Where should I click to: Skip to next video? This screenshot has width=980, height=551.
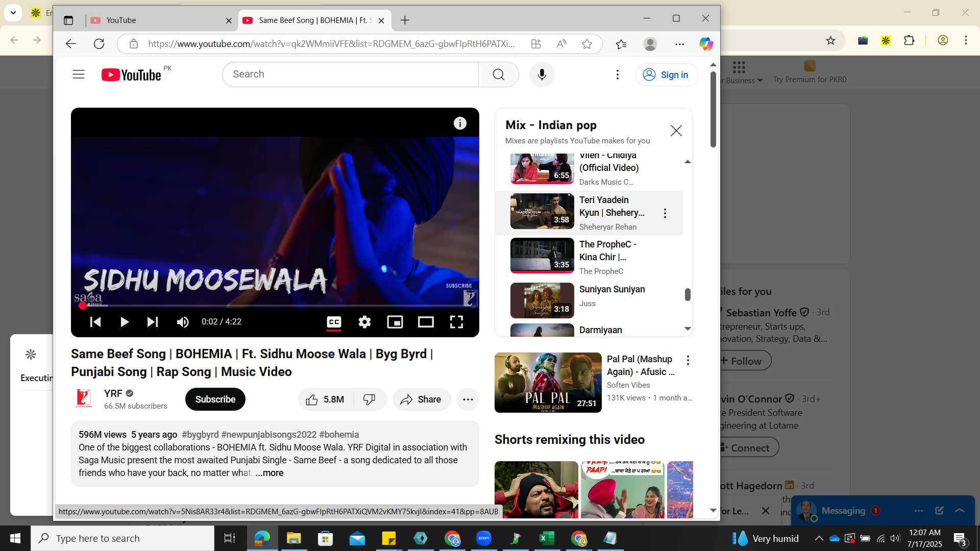click(153, 322)
